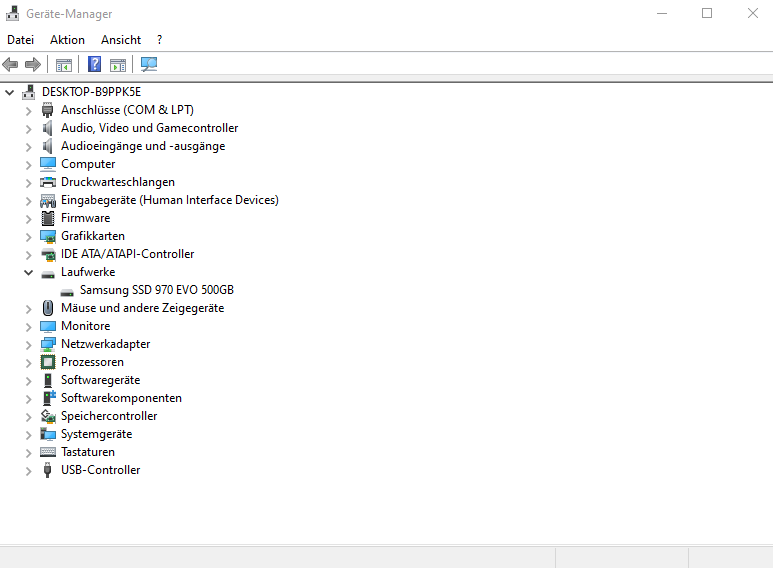Click the screen icon beside Monitore
Screen dimensions: 773x568
[48, 326]
